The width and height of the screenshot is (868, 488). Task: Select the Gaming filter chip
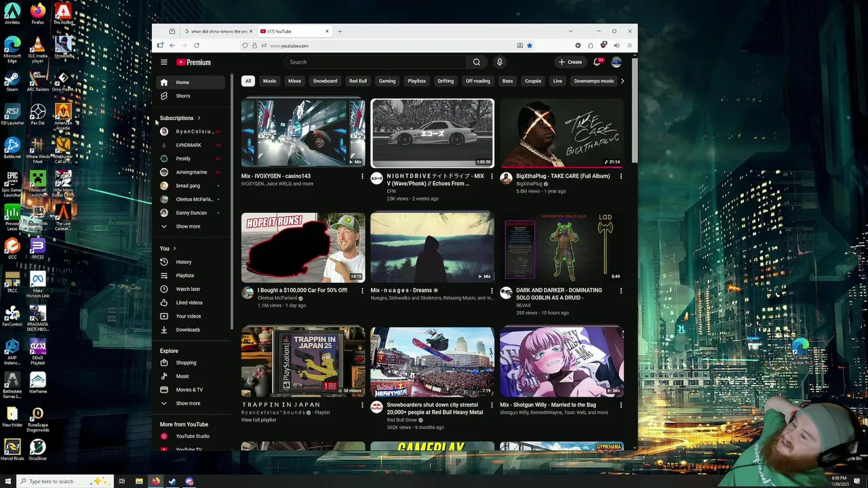tap(387, 81)
